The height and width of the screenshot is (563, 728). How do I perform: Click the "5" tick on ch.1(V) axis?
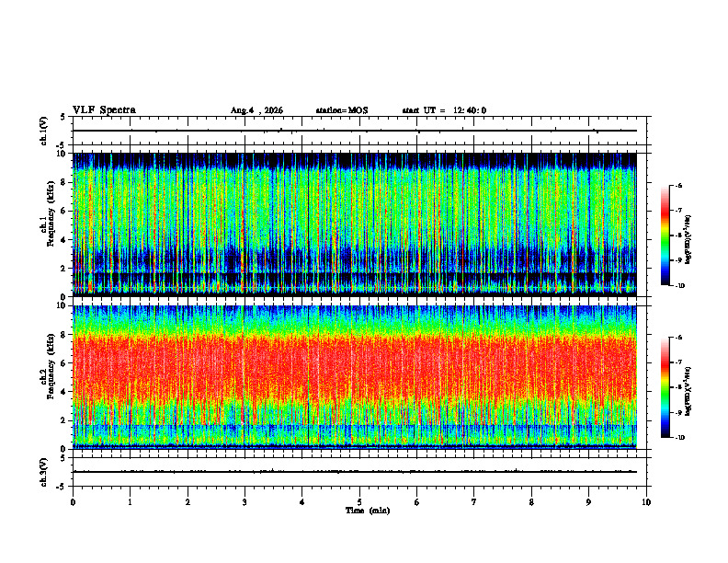63,117
